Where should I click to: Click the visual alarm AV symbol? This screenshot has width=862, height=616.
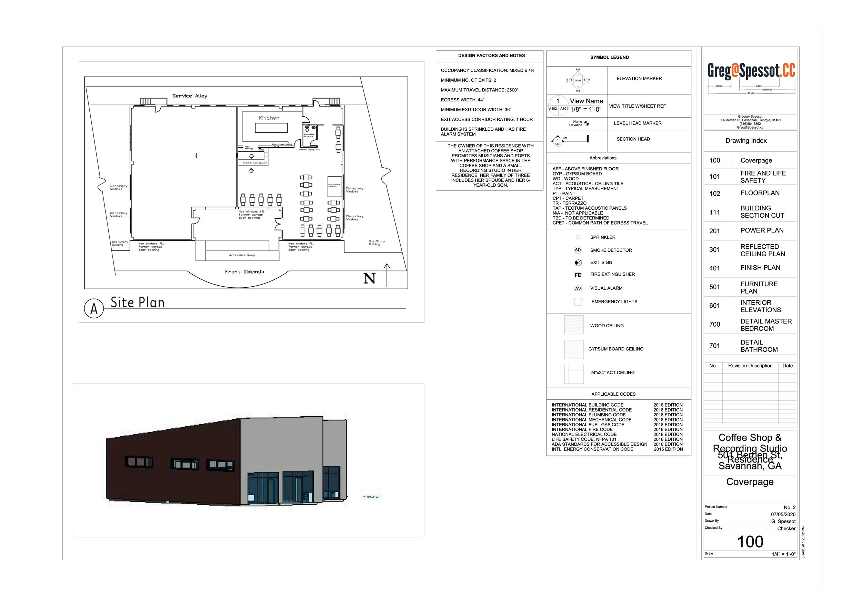[578, 288]
